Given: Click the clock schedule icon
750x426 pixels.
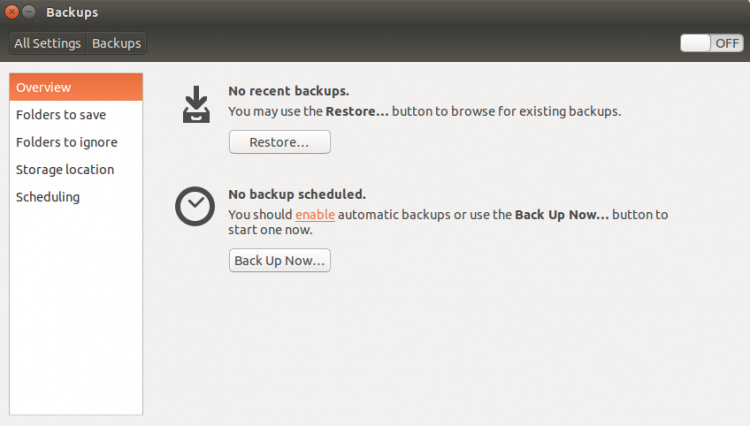Looking at the screenshot, I should coord(194,206).
